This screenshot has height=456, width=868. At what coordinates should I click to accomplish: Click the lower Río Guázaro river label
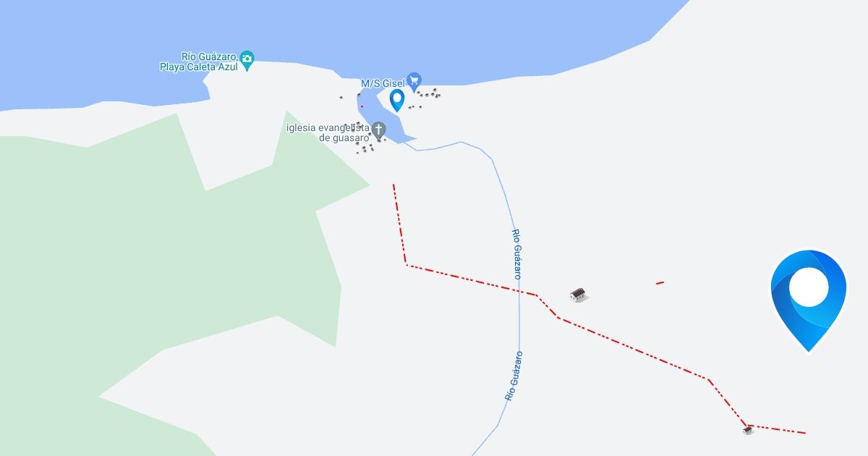pos(513,376)
